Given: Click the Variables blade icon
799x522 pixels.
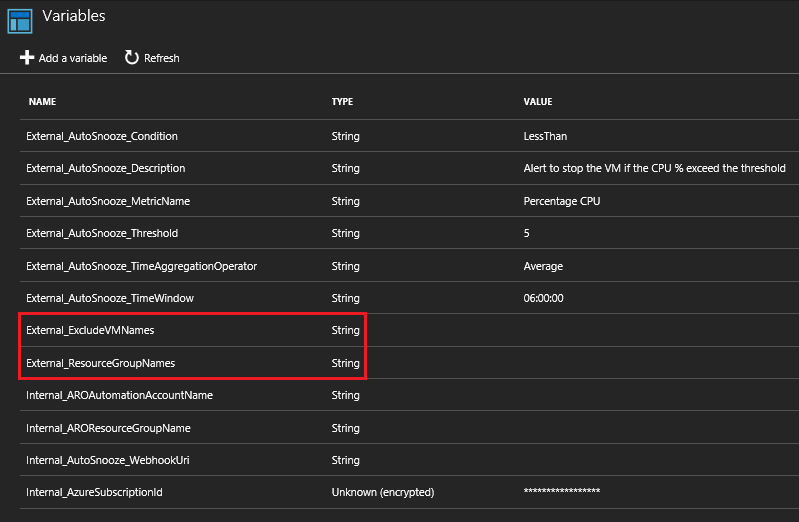Looking at the screenshot, I should (20, 21).
